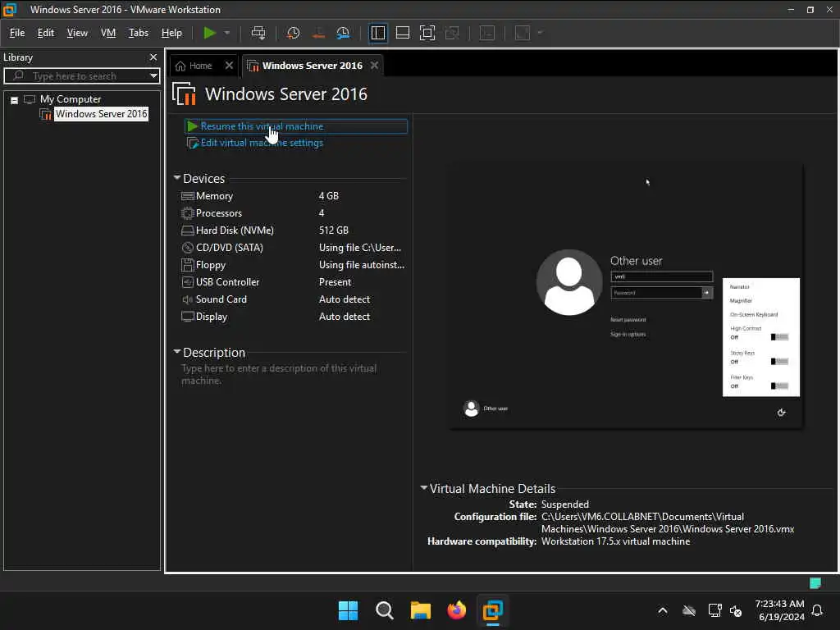The height and width of the screenshot is (630, 840).
Task: Select the Floppy device row
Action: [293, 265]
